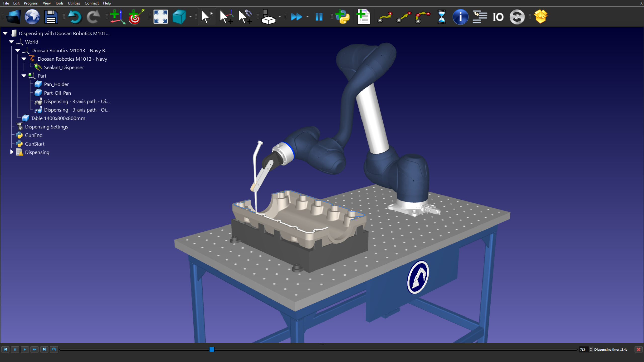Click the Add reference frame icon
Screen dimensions: 644x362
click(x=117, y=17)
